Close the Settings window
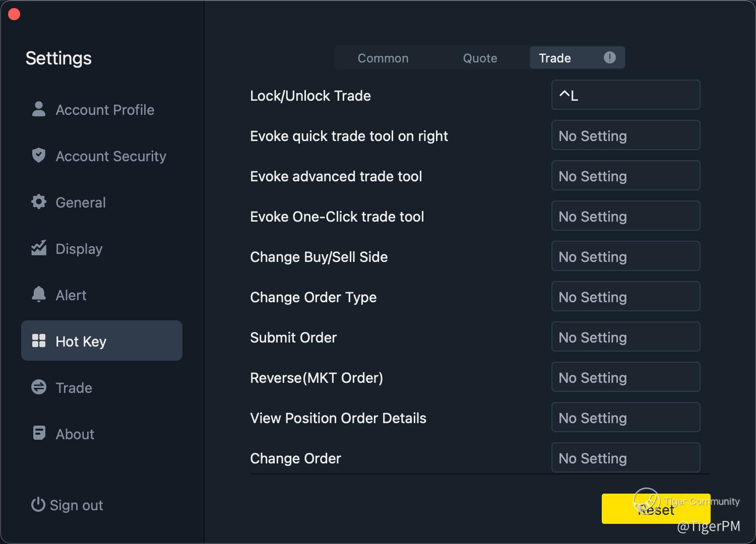The width and height of the screenshot is (756, 544). click(x=14, y=14)
